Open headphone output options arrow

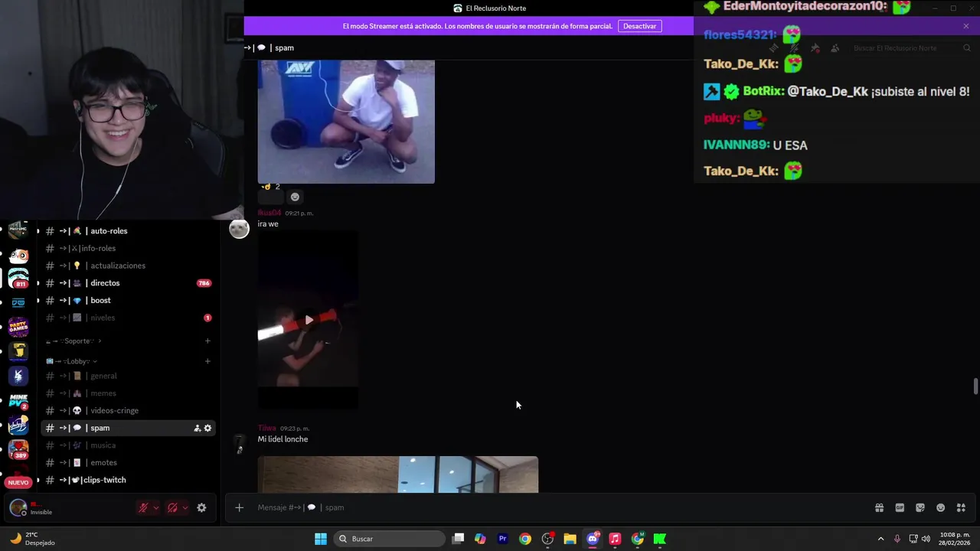click(185, 507)
